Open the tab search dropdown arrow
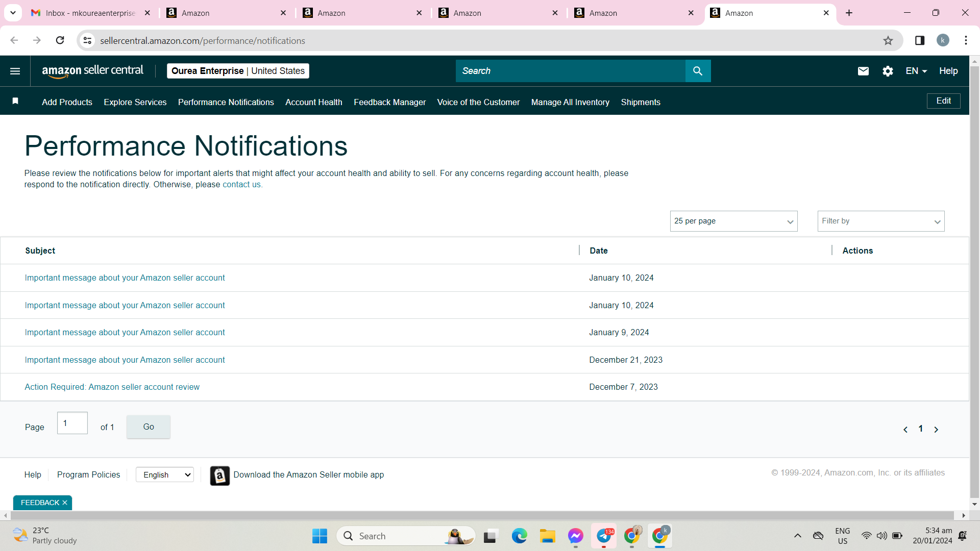 pyautogui.click(x=13, y=13)
